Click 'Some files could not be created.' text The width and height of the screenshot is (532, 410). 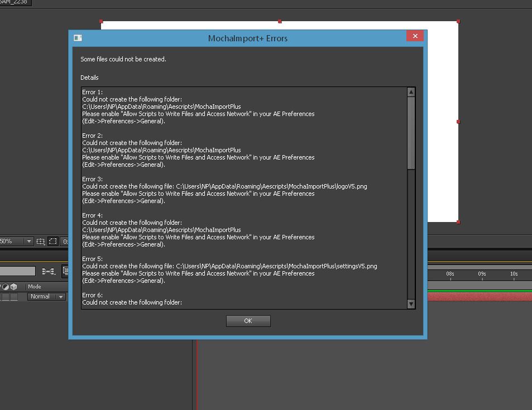[x=123, y=59]
